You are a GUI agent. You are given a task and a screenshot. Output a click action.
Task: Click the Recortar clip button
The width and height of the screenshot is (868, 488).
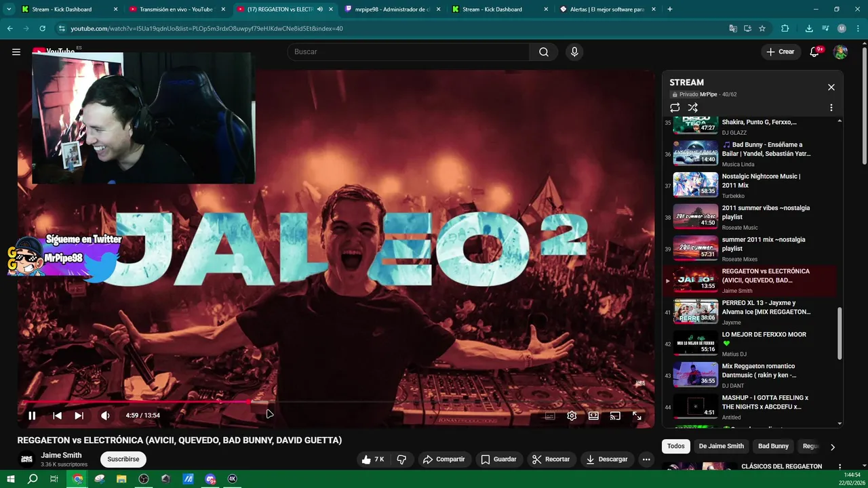(x=551, y=460)
